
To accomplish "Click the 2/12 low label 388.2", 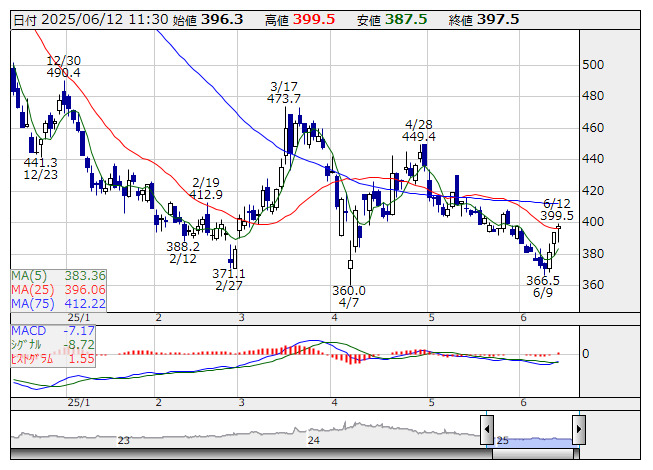I will (183, 246).
